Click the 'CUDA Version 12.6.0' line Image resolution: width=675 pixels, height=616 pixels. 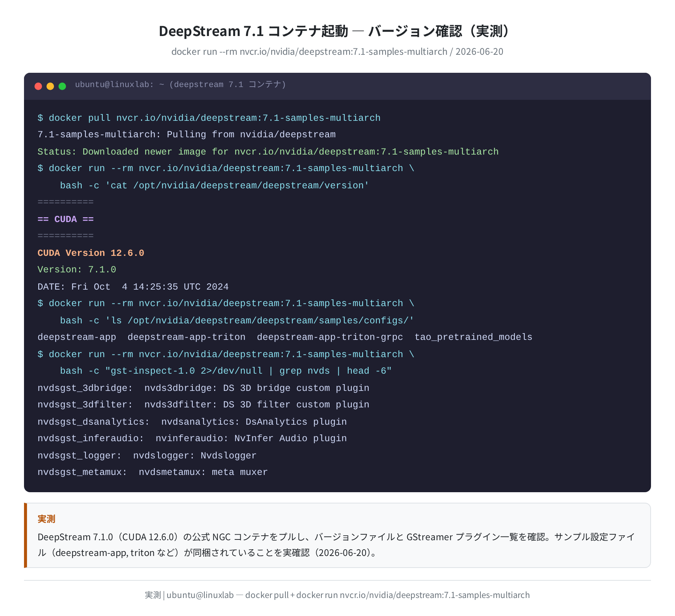pos(91,253)
